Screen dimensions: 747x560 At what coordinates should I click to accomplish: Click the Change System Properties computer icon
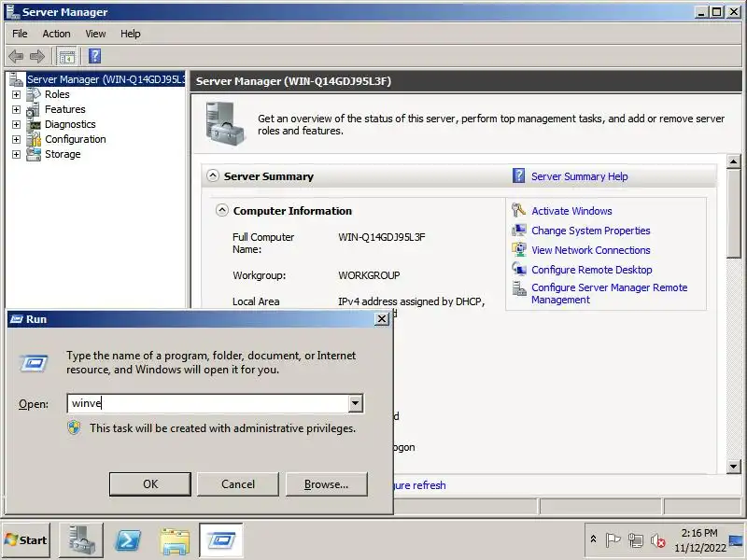[518, 230]
